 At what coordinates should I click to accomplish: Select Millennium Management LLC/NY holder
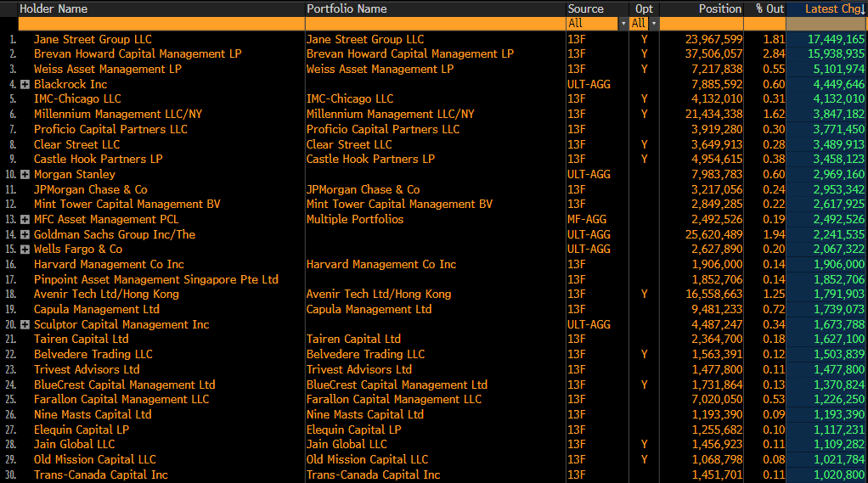[x=118, y=114]
